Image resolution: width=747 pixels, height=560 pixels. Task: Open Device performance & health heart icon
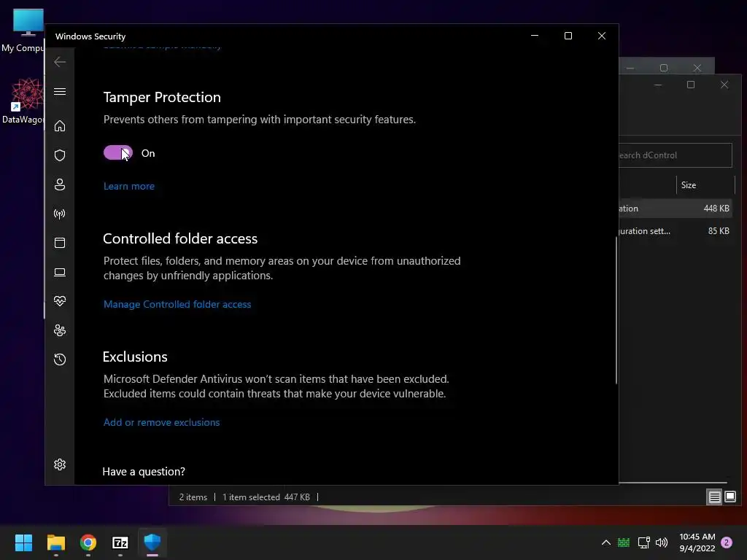[x=60, y=301]
